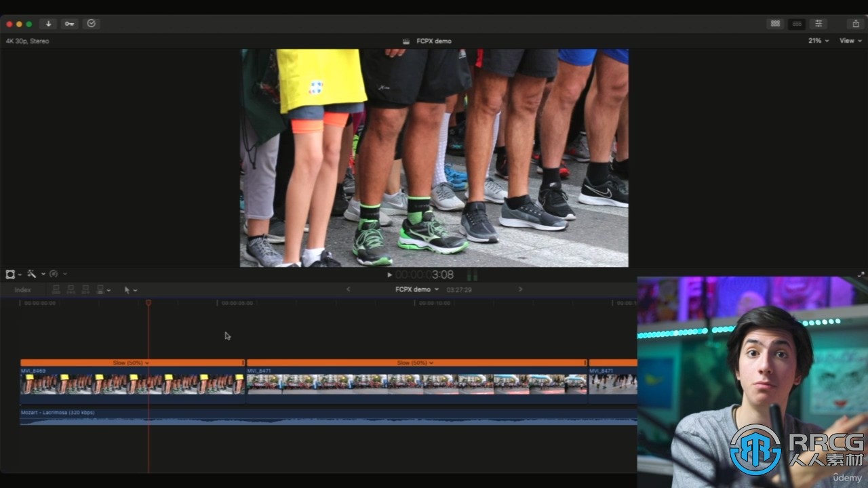Play the viewer with play button
Screen dimensions: 868x488
(389, 274)
